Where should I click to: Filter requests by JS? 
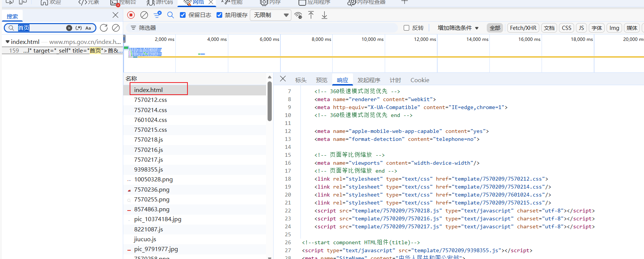pyautogui.click(x=581, y=28)
